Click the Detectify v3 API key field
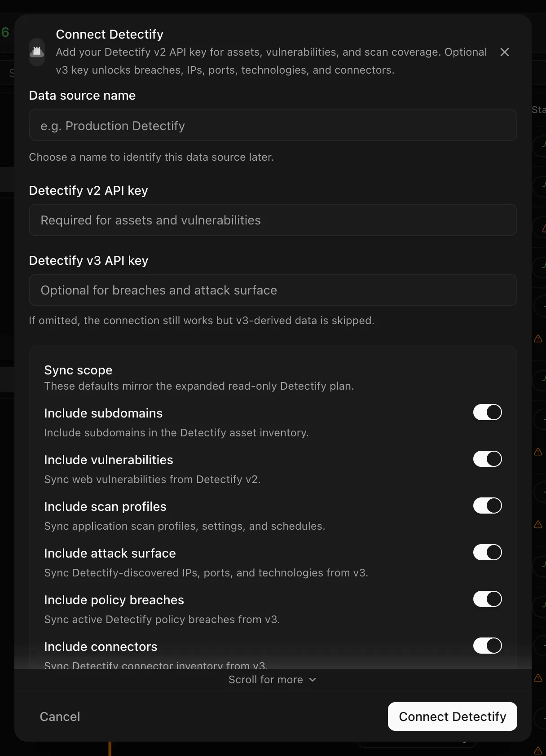 tap(273, 290)
